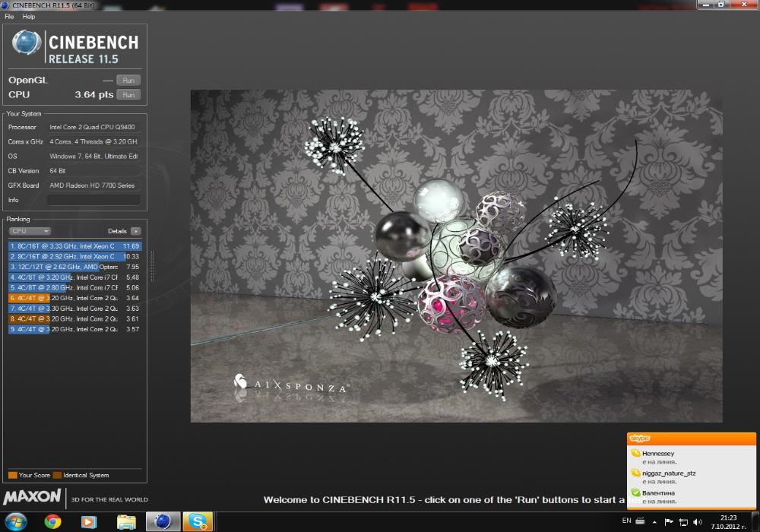Click the OS value Windows 7 64 Bit
This screenshot has height=532, width=760.
point(93,156)
